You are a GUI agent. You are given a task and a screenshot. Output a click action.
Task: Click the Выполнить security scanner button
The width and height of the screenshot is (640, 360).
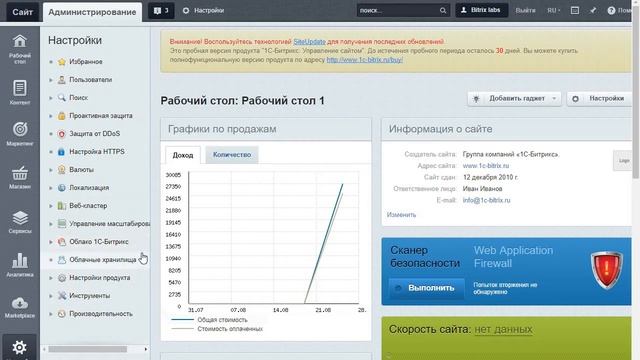tap(427, 288)
